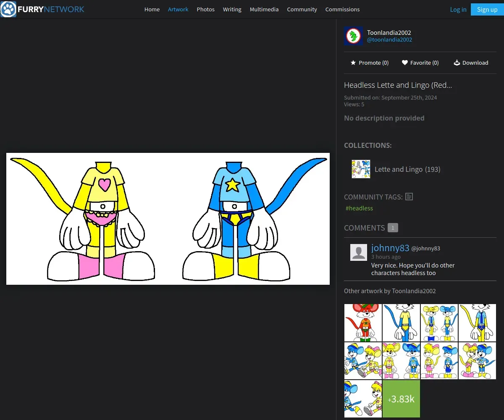The image size is (504, 420).
Task: Open the second row's second artwork thumbnail
Action: (x=401, y=361)
